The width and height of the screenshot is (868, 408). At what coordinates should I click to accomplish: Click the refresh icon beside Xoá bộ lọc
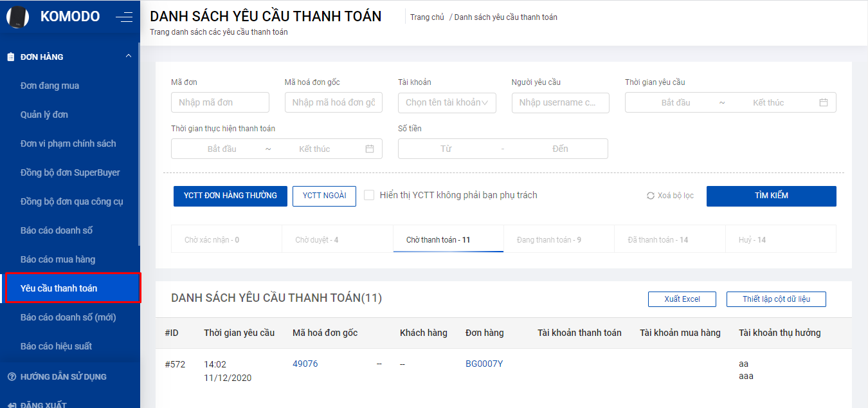[651, 196]
